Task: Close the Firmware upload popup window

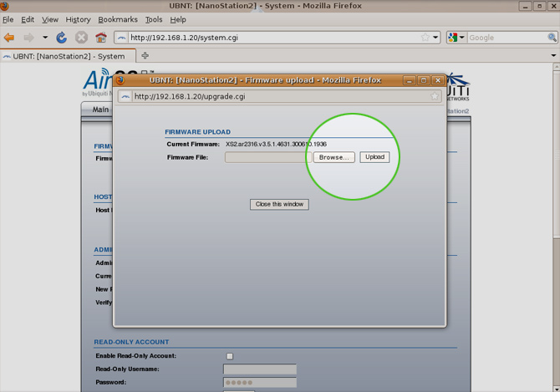Action: (x=438, y=80)
